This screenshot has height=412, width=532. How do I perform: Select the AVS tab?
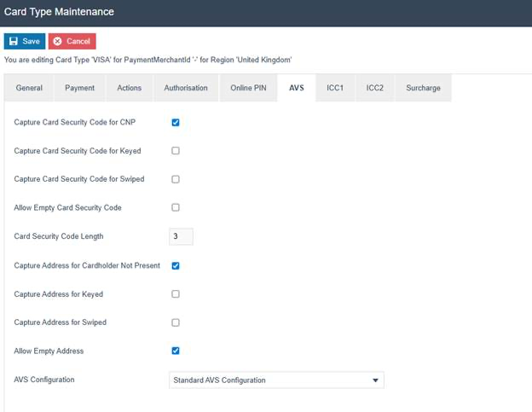pos(297,88)
